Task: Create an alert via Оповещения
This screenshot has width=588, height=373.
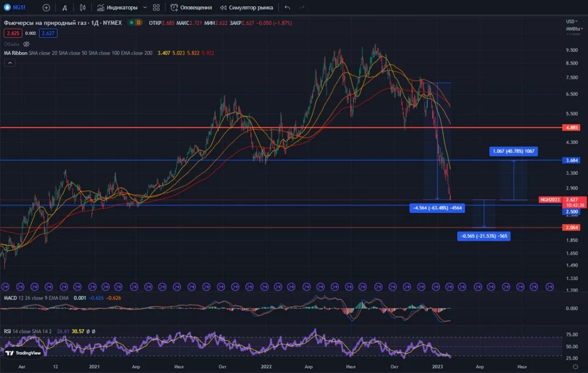Action: (192, 7)
